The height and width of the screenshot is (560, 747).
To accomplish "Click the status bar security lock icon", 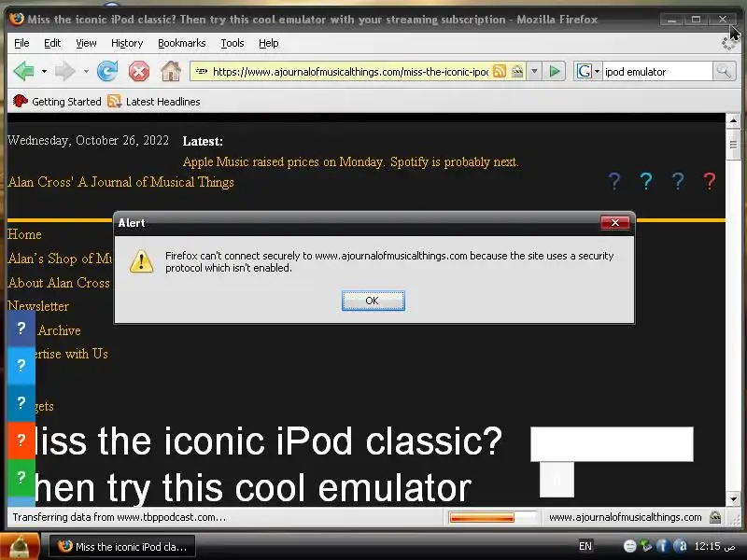I will pos(715,517).
